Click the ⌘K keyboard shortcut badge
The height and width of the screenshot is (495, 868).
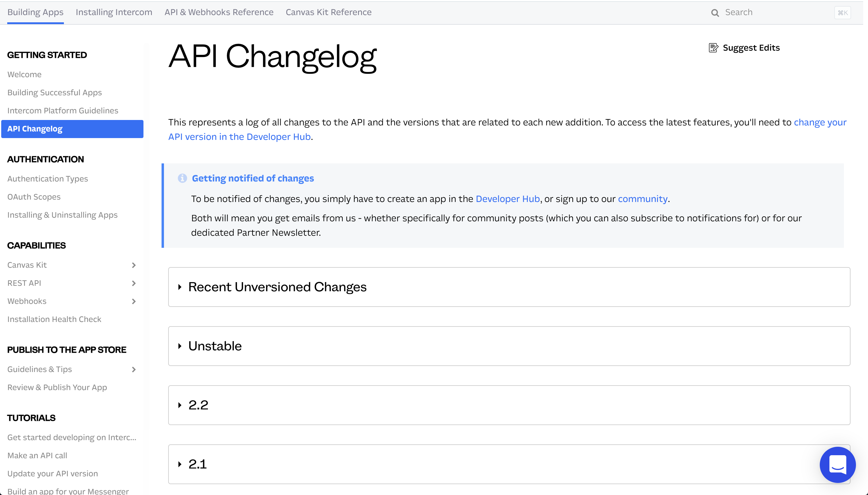(842, 13)
